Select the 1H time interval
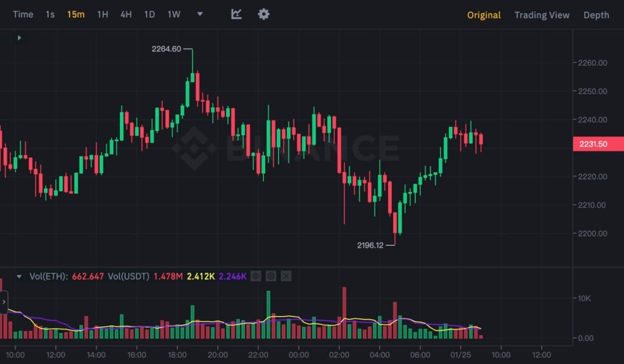The width and height of the screenshot is (624, 364). pos(102,14)
